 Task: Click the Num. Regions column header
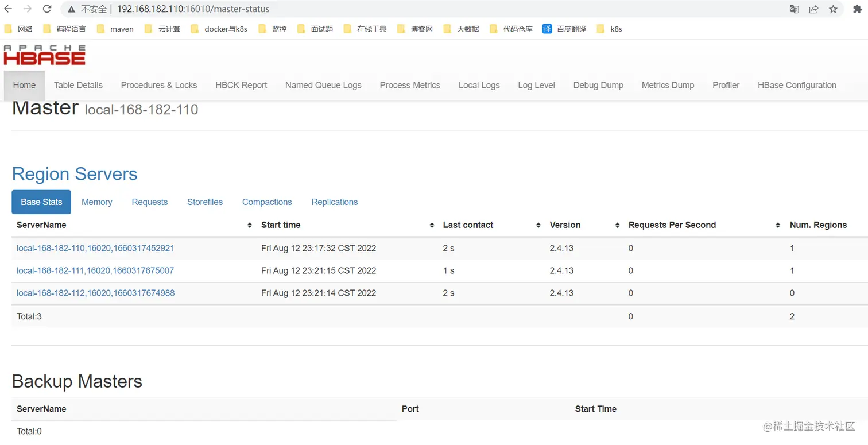coord(818,225)
